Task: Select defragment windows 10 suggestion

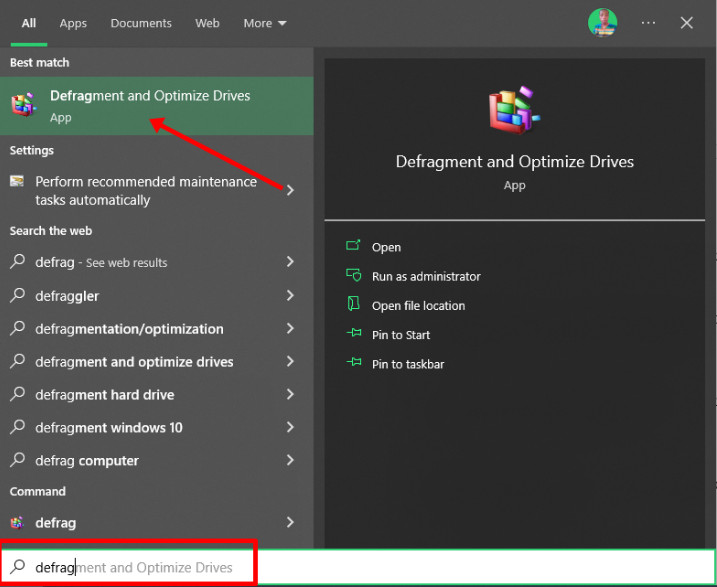Action: coord(109,427)
